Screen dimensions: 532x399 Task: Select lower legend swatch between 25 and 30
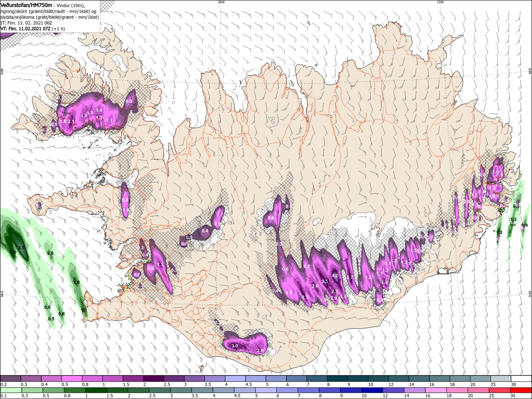tap(499, 390)
